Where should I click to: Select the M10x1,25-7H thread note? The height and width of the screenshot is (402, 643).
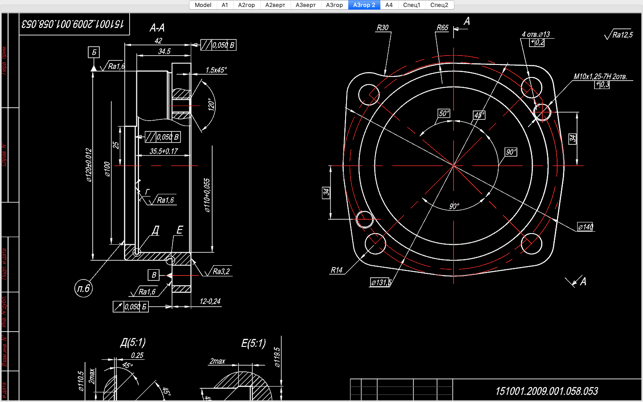pyautogui.click(x=600, y=76)
